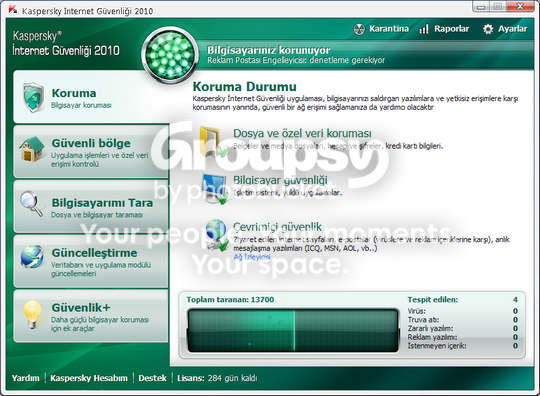The image size is (540, 396).
Task: Open the Bilgisayar güvenliği heading
Action: pyautogui.click(x=280, y=180)
